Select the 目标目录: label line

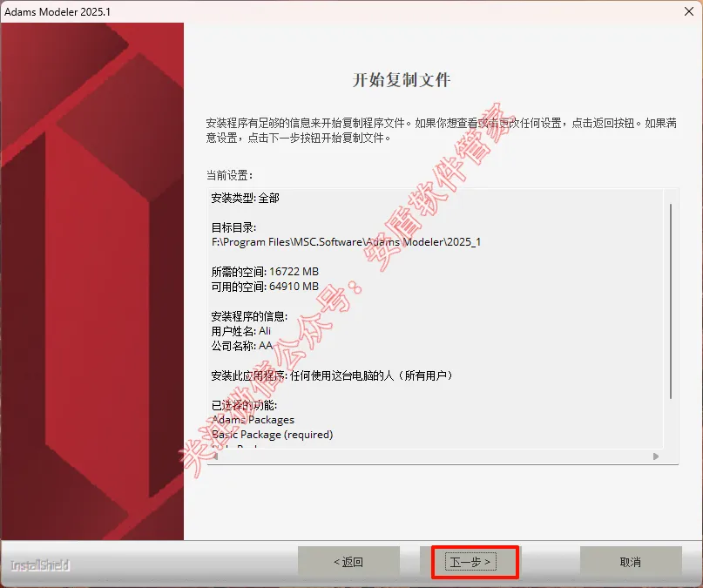233,227
